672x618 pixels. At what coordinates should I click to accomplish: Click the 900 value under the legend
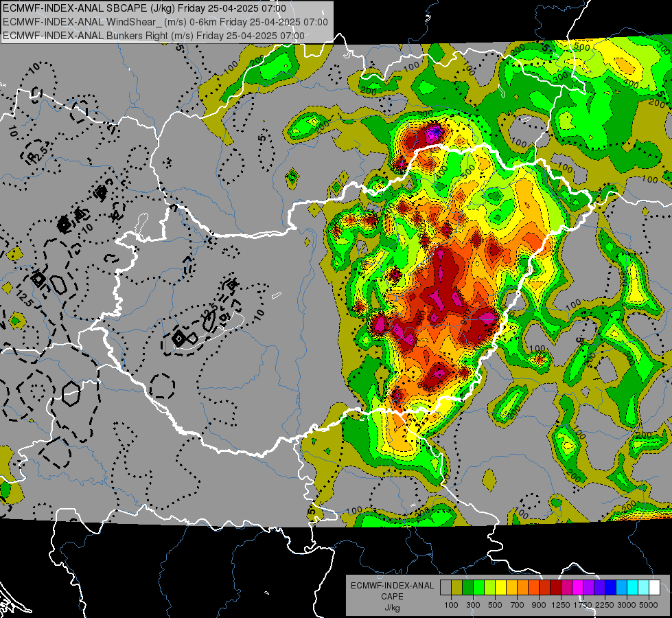click(x=539, y=605)
